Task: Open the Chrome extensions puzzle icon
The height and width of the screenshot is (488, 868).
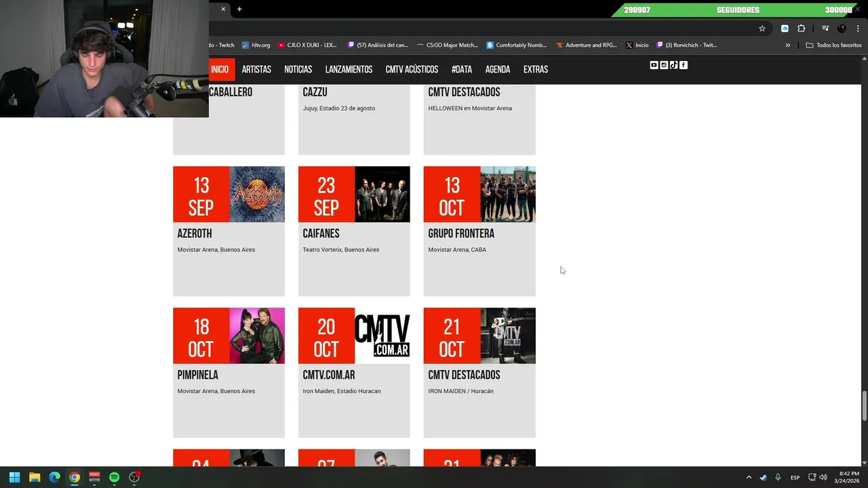Action: [801, 28]
